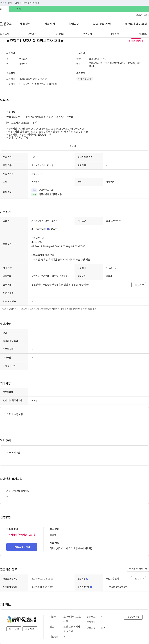Image resolution: width=149 pixels, height=644 pixels.
Task: Open the 기업 tab at top
Action: pyautogui.click(x=18, y=9)
